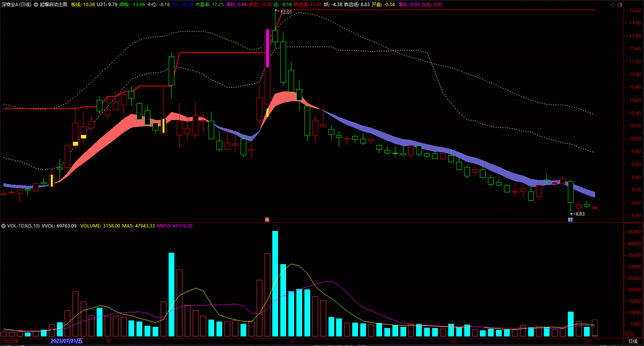Click the 2023年 label on time axis
The height and width of the screenshot is (346, 644).
(11, 341)
